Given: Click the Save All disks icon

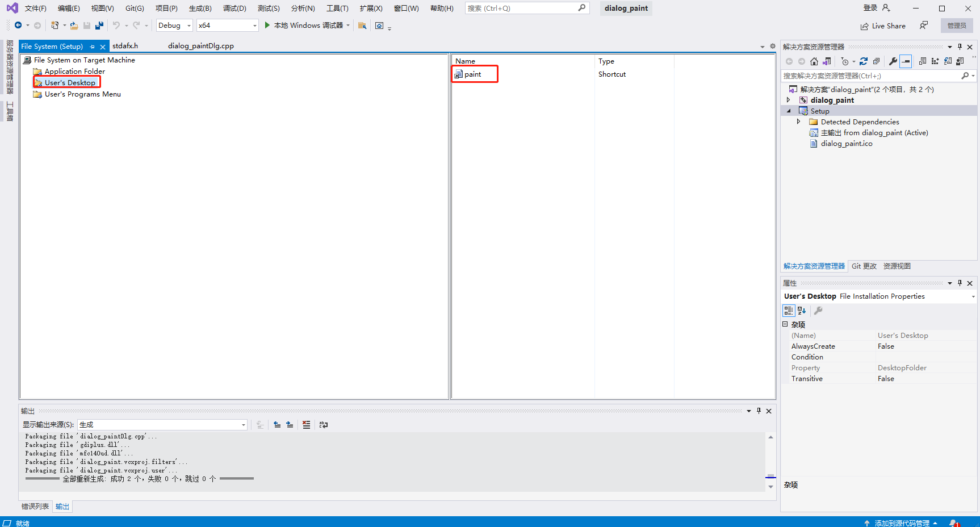Looking at the screenshot, I should 99,25.
